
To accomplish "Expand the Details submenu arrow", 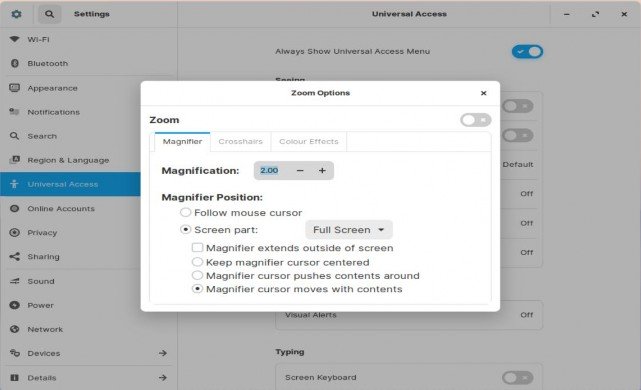I will tap(163, 377).
